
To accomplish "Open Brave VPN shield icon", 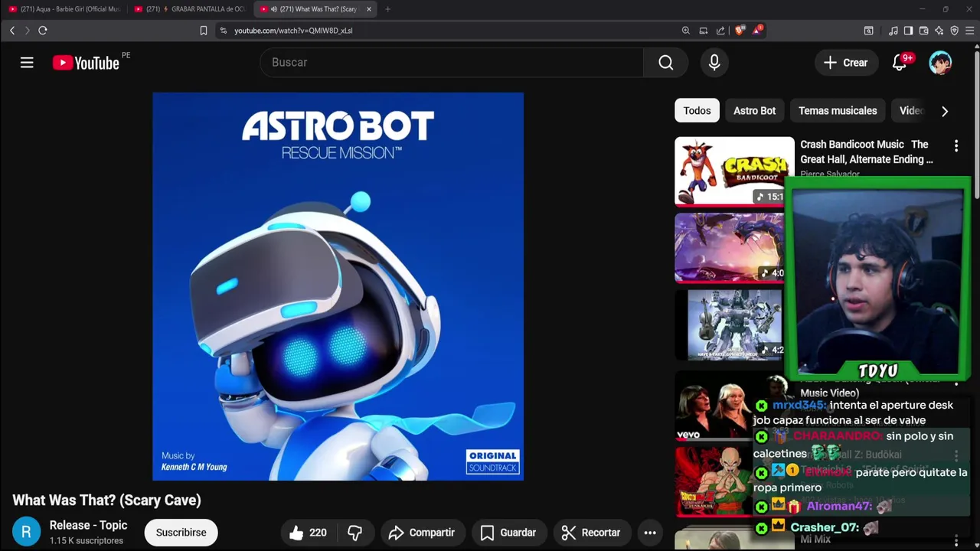I will pos(954,31).
